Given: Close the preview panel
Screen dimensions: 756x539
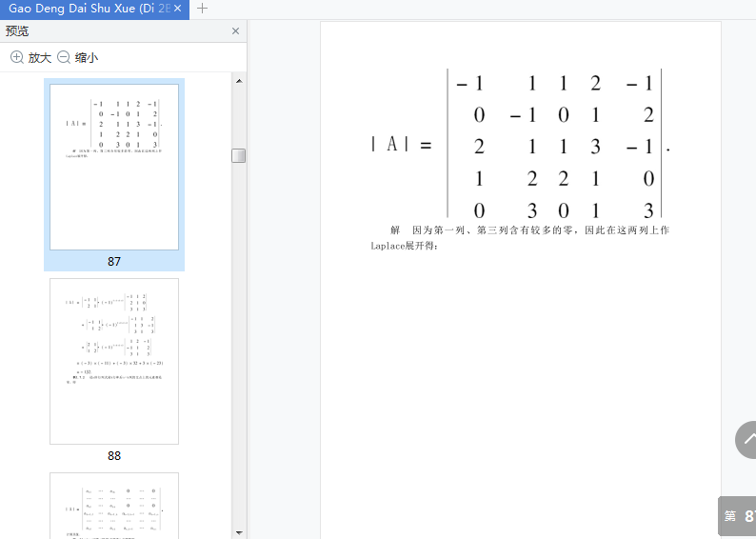Looking at the screenshot, I should (x=235, y=31).
